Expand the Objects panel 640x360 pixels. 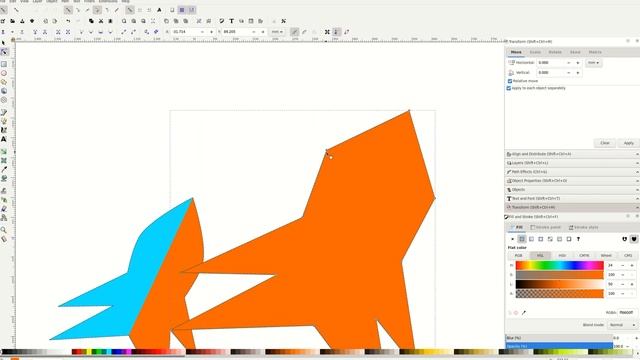pyautogui.click(x=572, y=190)
